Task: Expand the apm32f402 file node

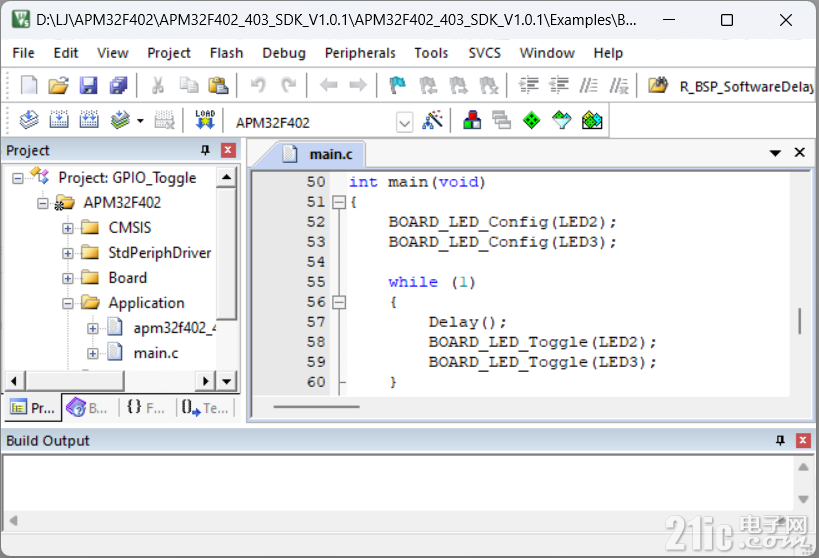Action: 92,329
